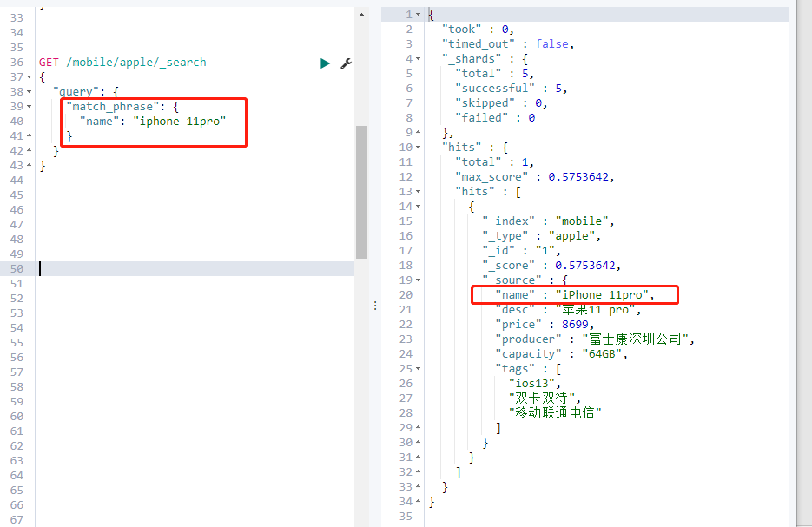Screen dimensions: 812x527
Task: Collapse the hit object at response line 14
Action: 419,207
